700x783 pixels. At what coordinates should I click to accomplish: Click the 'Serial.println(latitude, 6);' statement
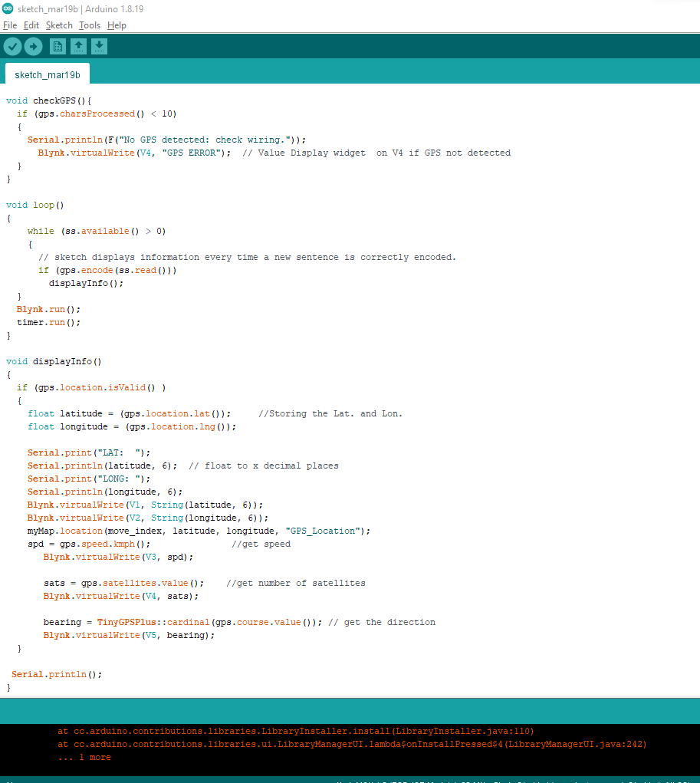point(102,466)
